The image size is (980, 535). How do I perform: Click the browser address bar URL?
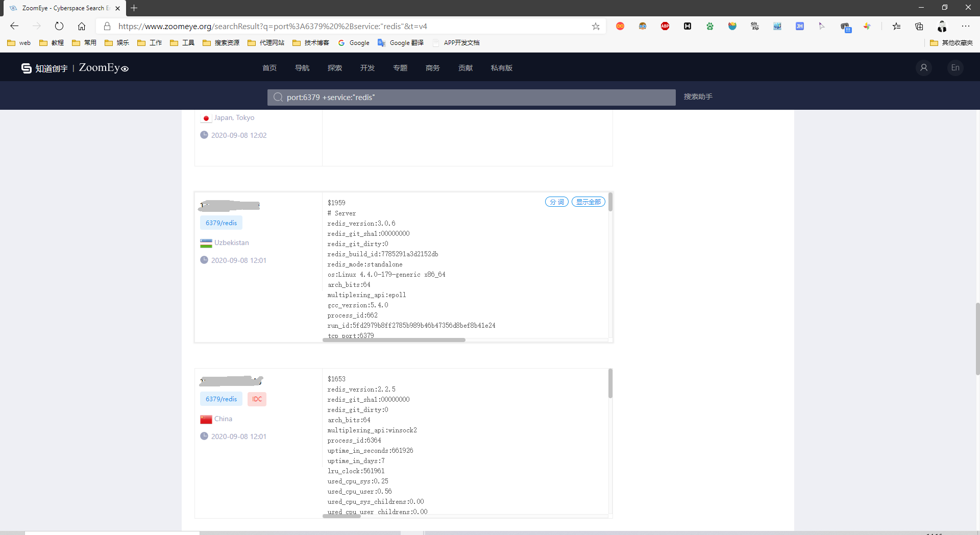coord(273,26)
